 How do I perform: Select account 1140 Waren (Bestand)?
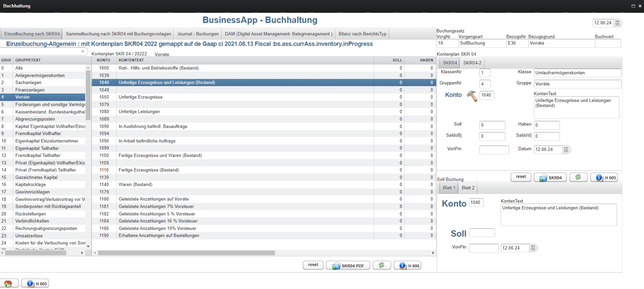point(264,185)
